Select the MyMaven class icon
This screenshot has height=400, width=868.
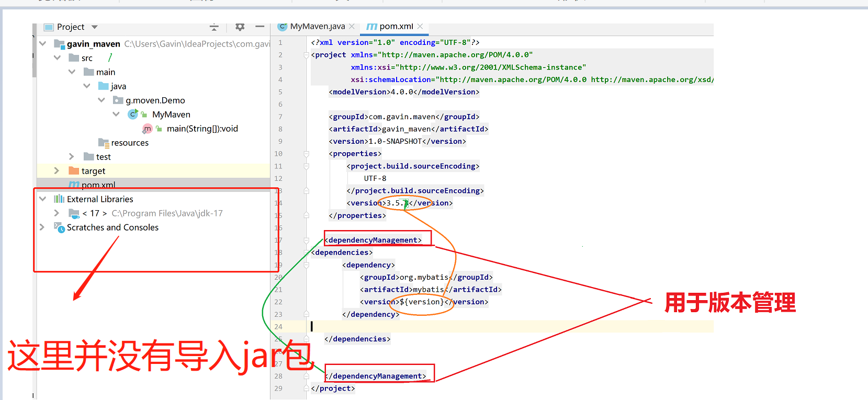(x=133, y=114)
